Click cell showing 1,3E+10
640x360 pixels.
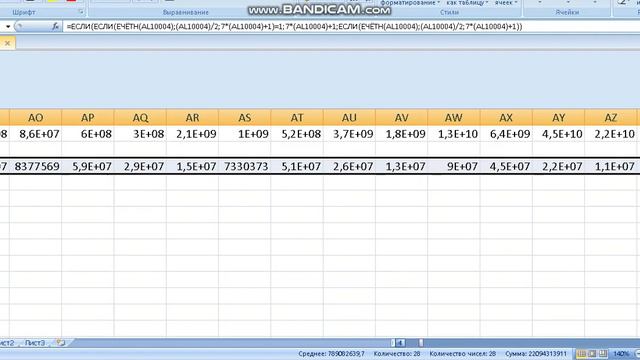453,134
